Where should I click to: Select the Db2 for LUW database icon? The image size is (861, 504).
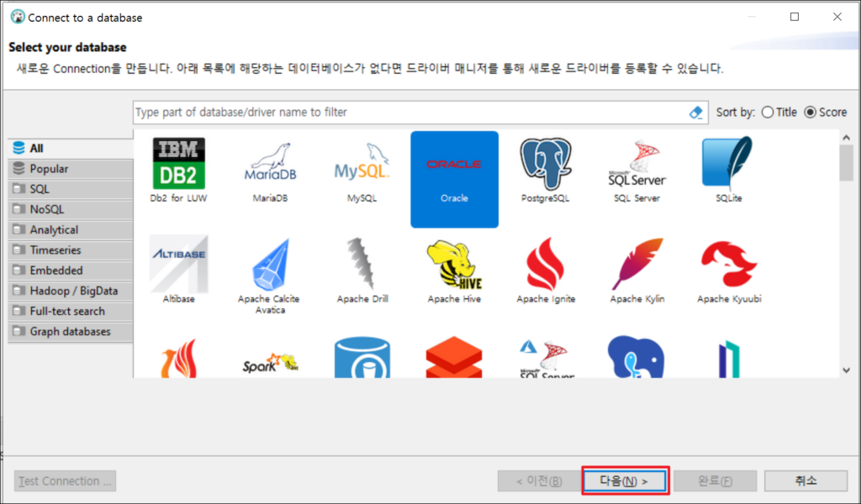[178, 164]
